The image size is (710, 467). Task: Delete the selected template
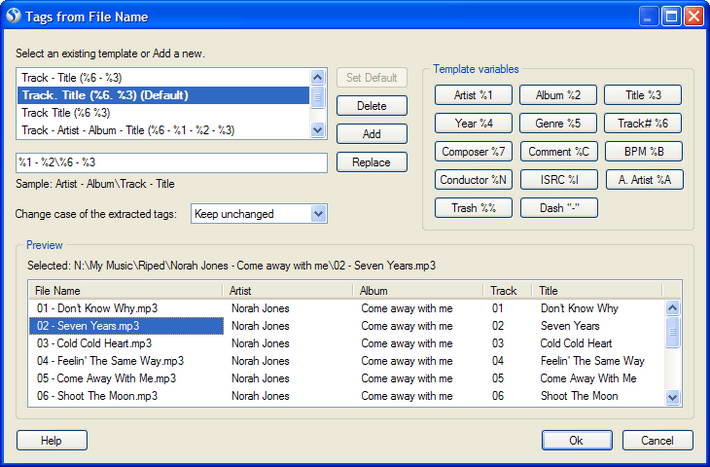coord(372,106)
